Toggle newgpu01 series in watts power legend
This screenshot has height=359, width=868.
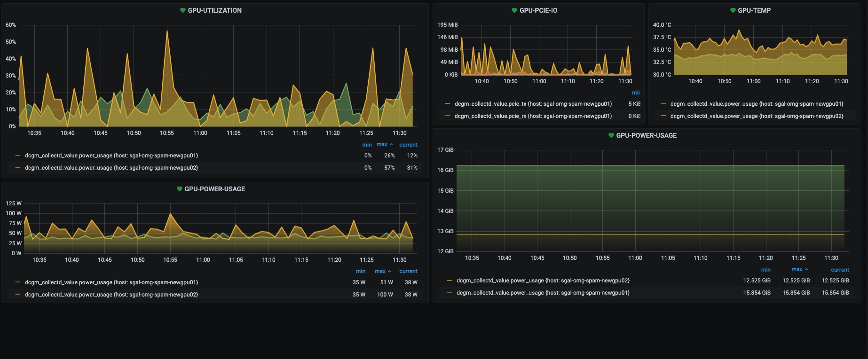click(111, 282)
